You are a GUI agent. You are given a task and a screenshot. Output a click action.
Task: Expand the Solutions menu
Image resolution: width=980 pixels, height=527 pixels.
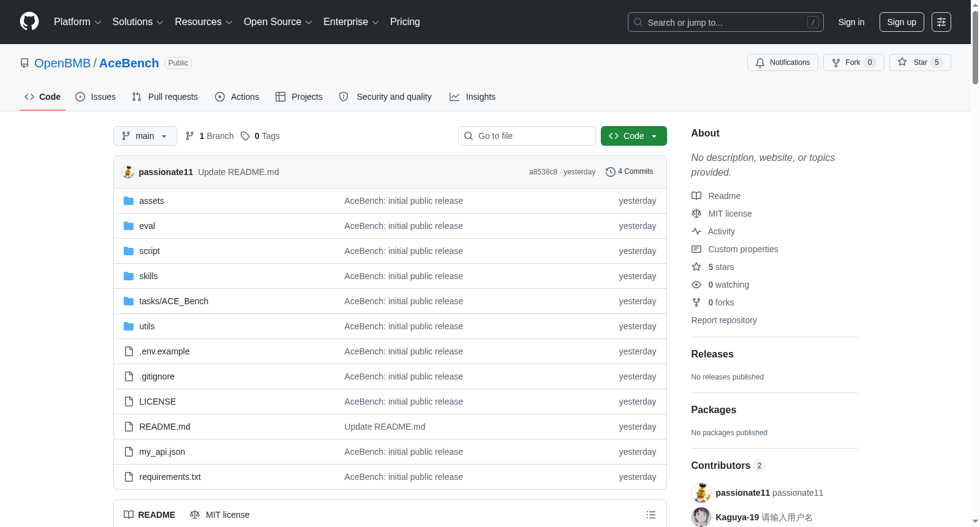coord(138,22)
